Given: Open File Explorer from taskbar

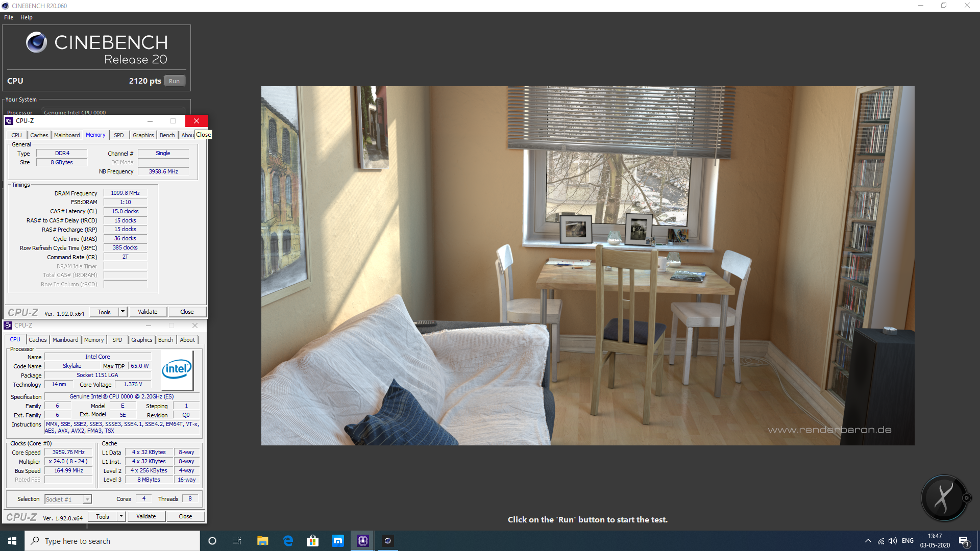Looking at the screenshot, I should 262,541.
